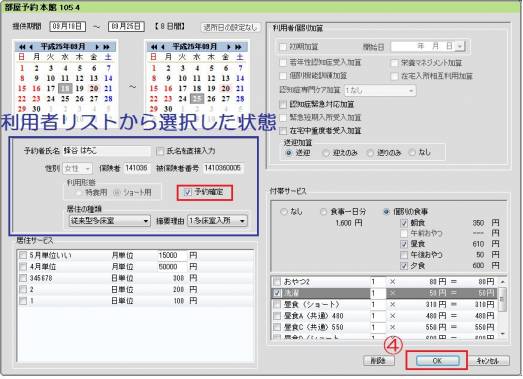Check 昼食（ショート） service checkbox
This screenshot has height=379, width=523.
tap(277, 305)
